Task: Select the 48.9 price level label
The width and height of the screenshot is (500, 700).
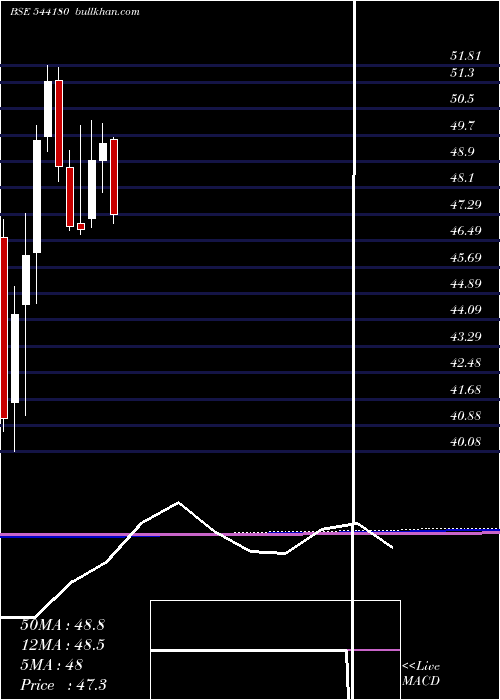Action: [462, 152]
